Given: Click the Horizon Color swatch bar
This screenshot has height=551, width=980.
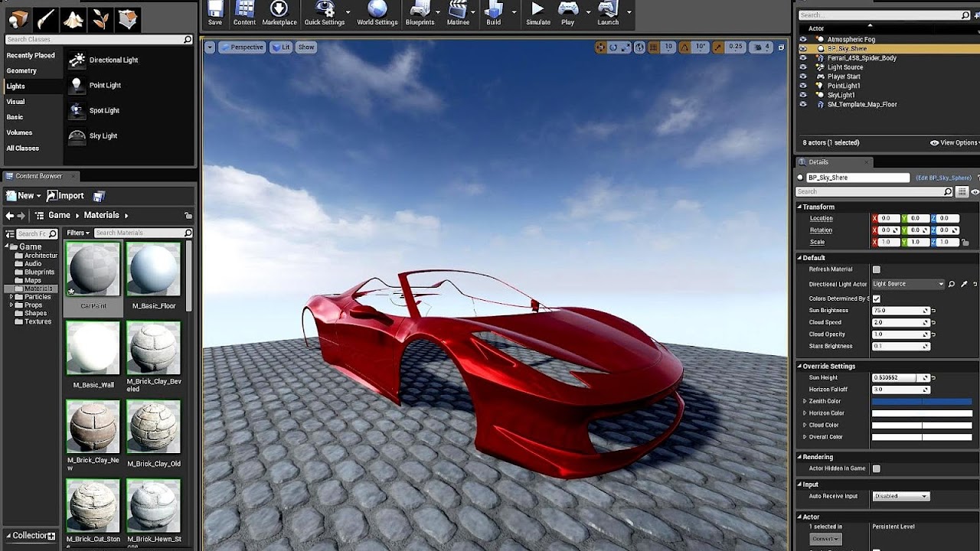Looking at the screenshot, I should coord(922,413).
